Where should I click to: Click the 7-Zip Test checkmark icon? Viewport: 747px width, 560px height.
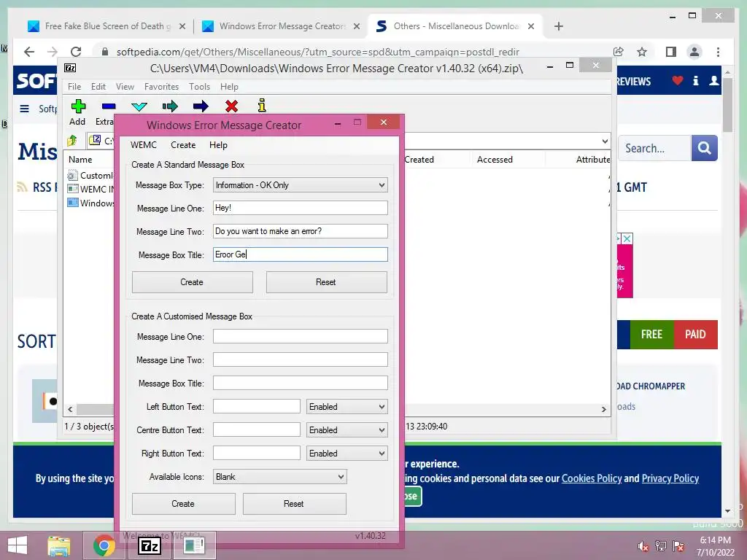139,106
